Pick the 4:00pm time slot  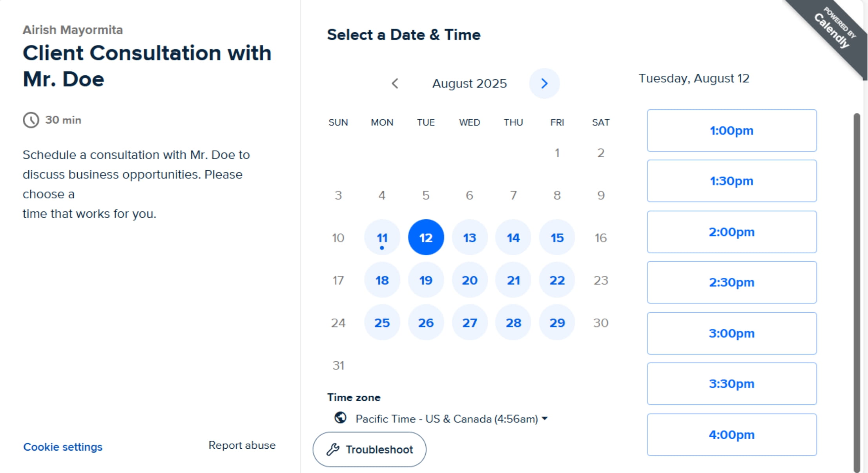[x=731, y=435]
